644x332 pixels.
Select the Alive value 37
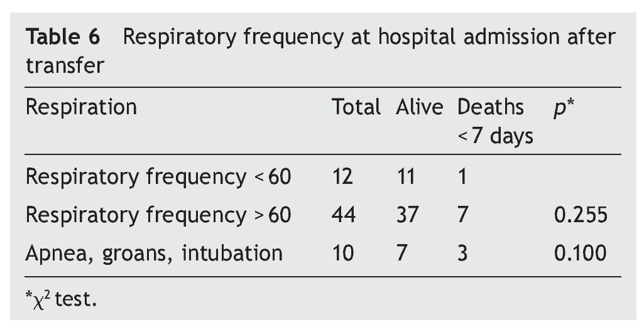point(407,215)
